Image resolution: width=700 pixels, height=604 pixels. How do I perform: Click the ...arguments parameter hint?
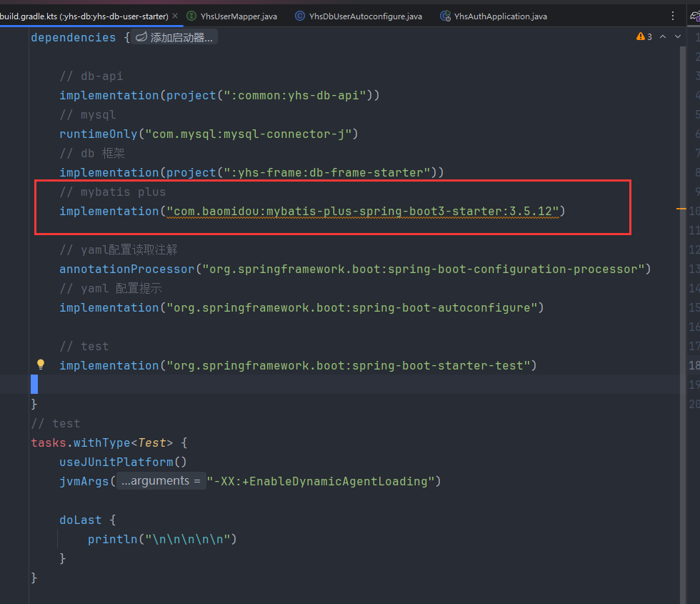pos(161,480)
